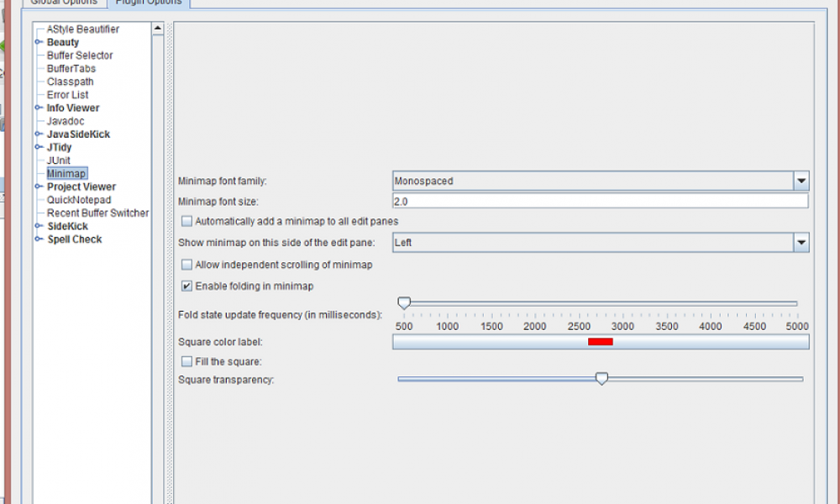840x504 pixels.
Task: Enable Allow independent scrolling of minimap
Action: click(186, 264)
